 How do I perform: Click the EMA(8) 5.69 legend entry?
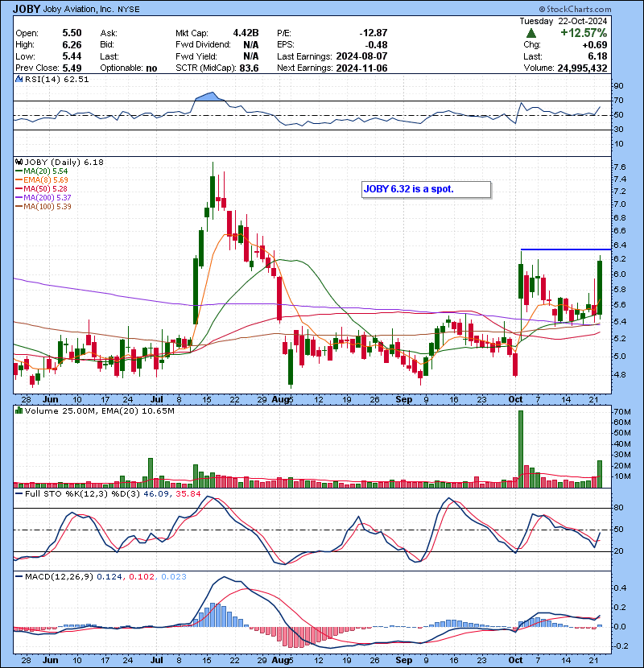click(x=42, y=179)
